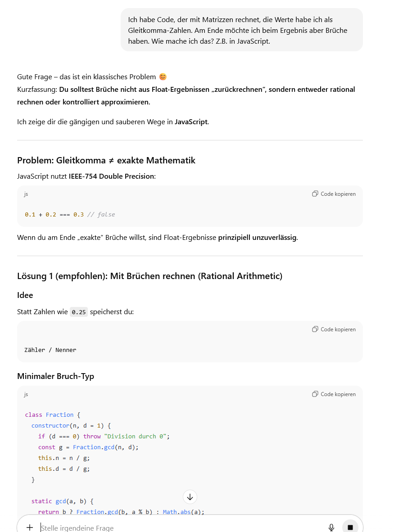Click the 'Lösung 1 (empfohlen)' heading

pyautogui.click(x=149, y=276)
